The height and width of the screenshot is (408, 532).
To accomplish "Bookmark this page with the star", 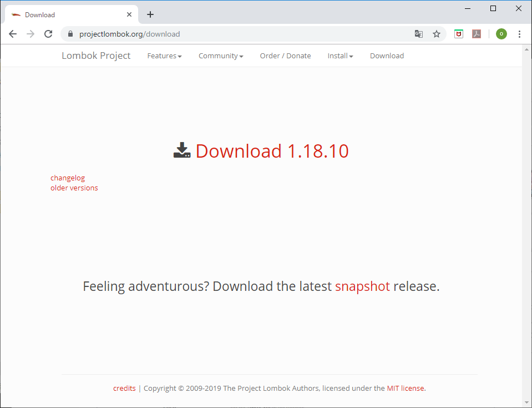I will click(x=437, y=34).
